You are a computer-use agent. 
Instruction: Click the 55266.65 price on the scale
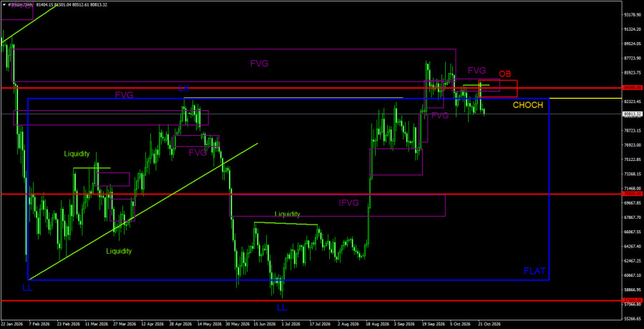tap(632, 319)
